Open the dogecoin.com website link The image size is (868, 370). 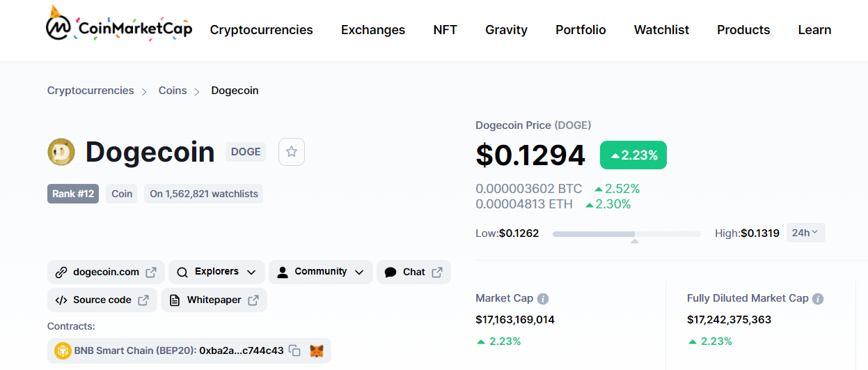click(x=106, y=272)
